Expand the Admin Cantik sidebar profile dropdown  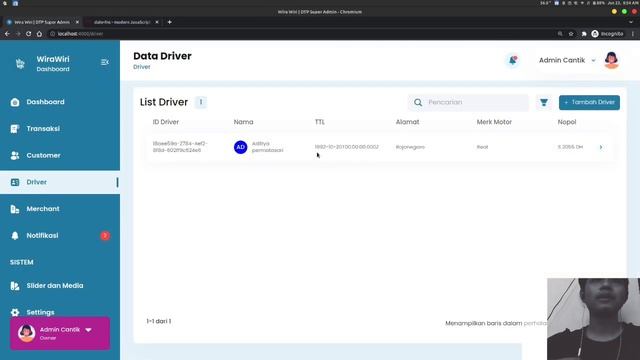tap(89, 330)
